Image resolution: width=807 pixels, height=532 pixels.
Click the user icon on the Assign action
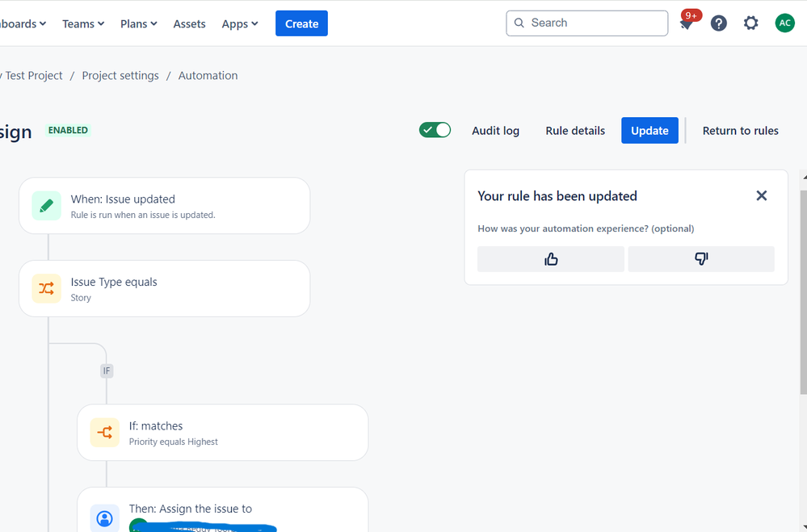104,518
